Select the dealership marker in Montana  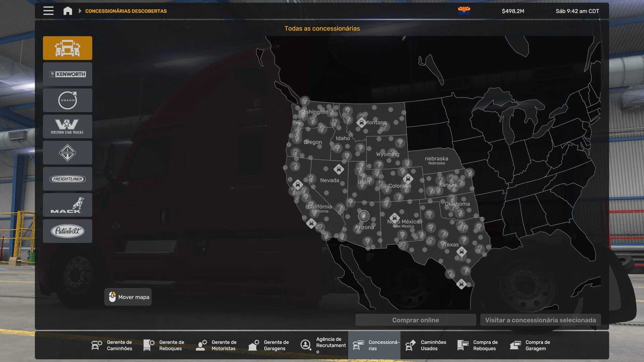pyautogui.click(x=361, y=123)
